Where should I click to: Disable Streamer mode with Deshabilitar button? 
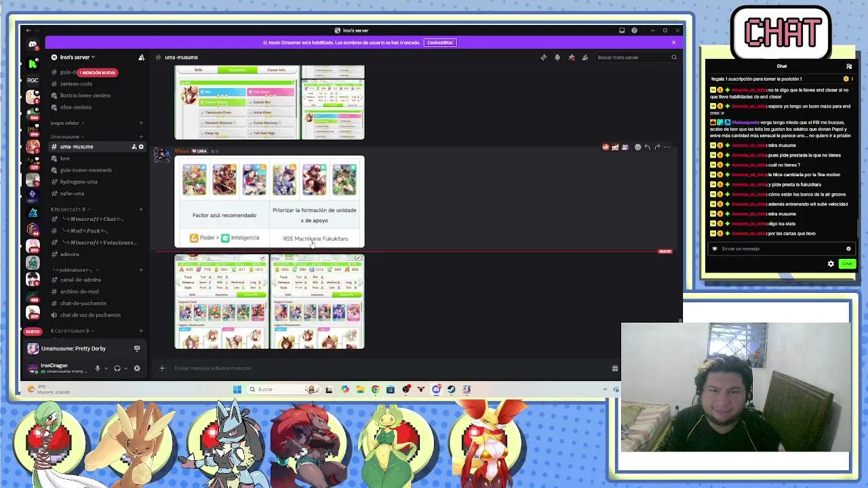pyautogui.click(x=440, y=43)
